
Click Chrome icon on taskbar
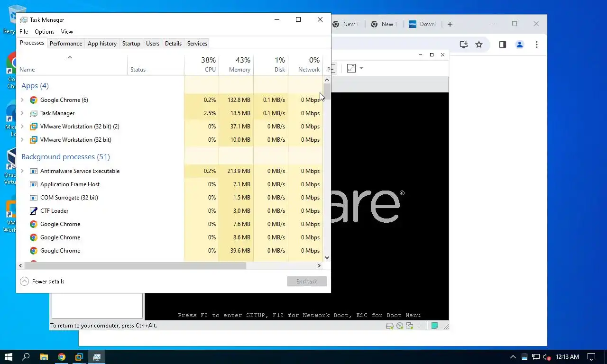[62, 357]
